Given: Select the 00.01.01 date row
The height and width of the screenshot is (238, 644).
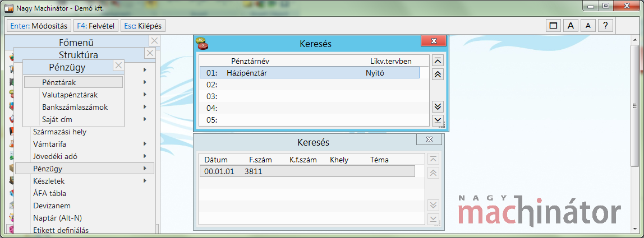Looking at the screenshot, I should click(307, 171).
